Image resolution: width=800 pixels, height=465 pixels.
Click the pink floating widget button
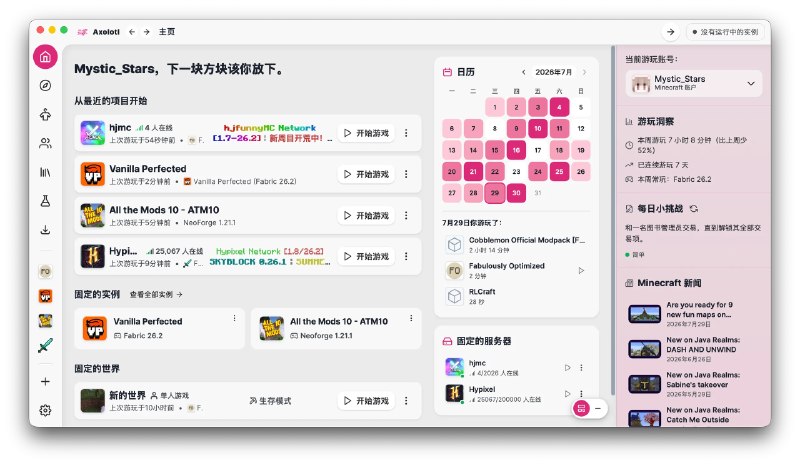581,408
